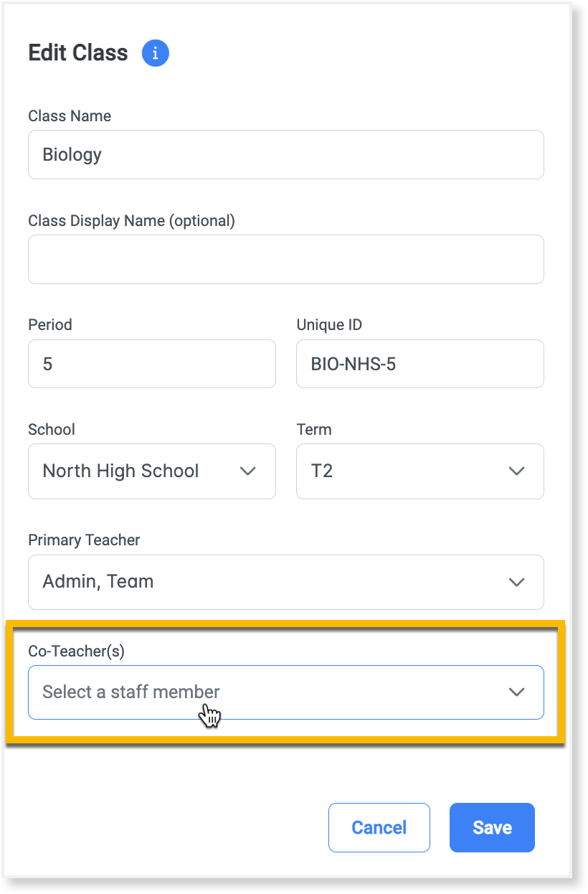Click the empty Class Display Name field

pyautogui.click(x=285, y=259)
